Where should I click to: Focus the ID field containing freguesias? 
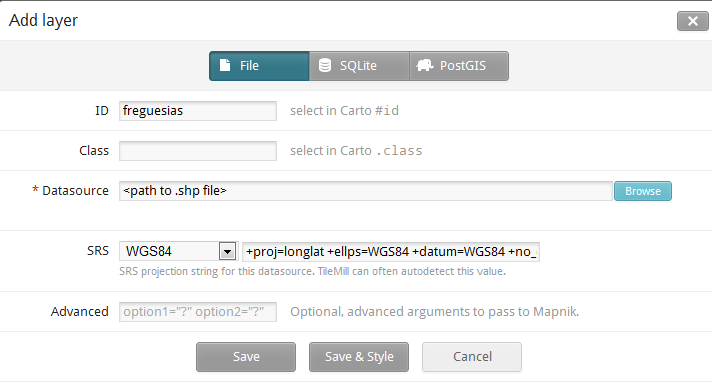click(198, 111)
